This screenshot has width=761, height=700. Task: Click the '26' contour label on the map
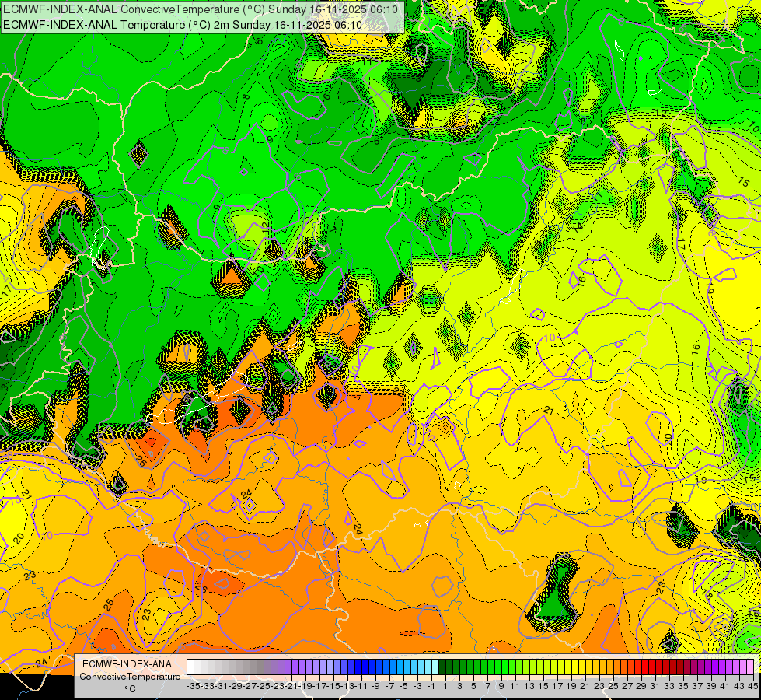202,588
